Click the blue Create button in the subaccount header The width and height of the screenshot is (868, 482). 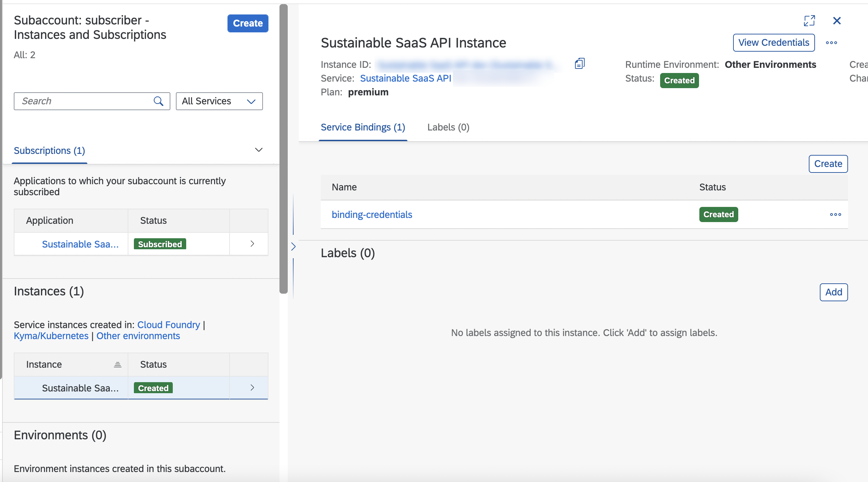248,23
